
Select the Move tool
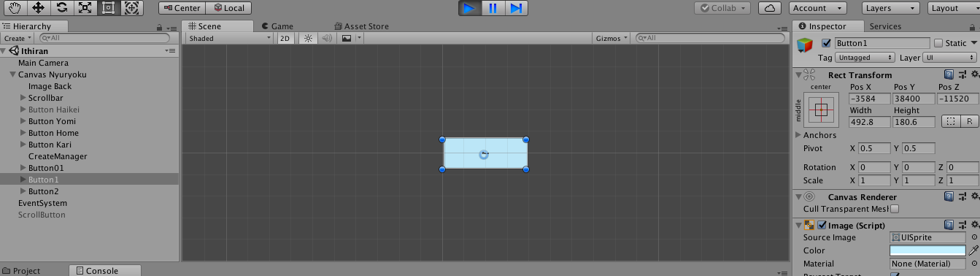39,8
